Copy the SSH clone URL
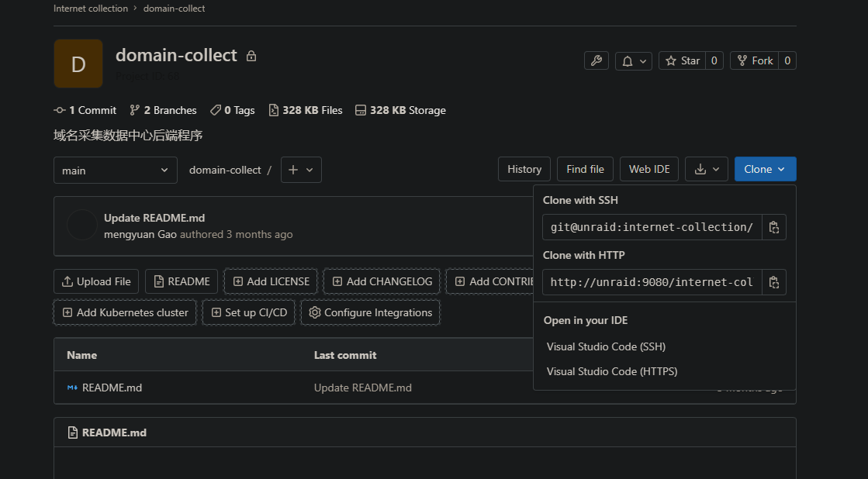This screenshot has width=868, height=479. pyautogui.click(x=773, y=227)
